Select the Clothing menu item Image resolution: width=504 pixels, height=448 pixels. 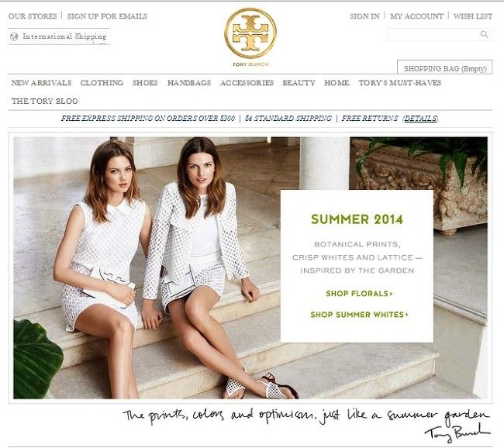coord(102,83)
